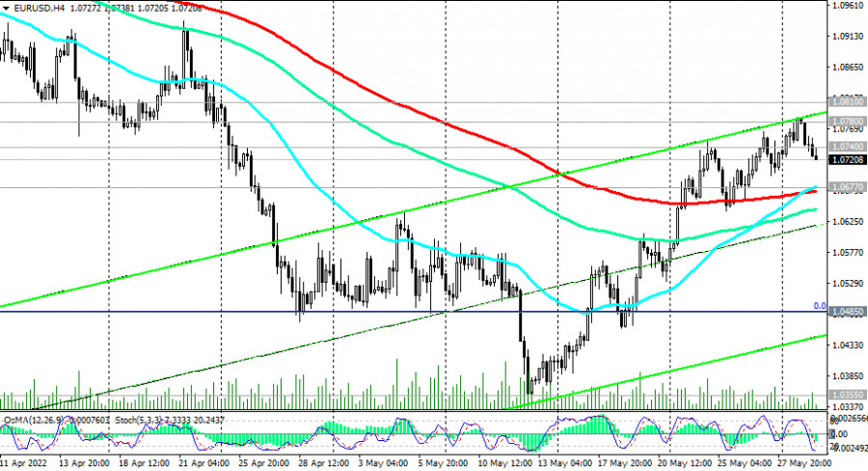This screenshot has height=471, width=868.
Task: Click the 5 May 20:00 time label
Action: coord(444,463)
